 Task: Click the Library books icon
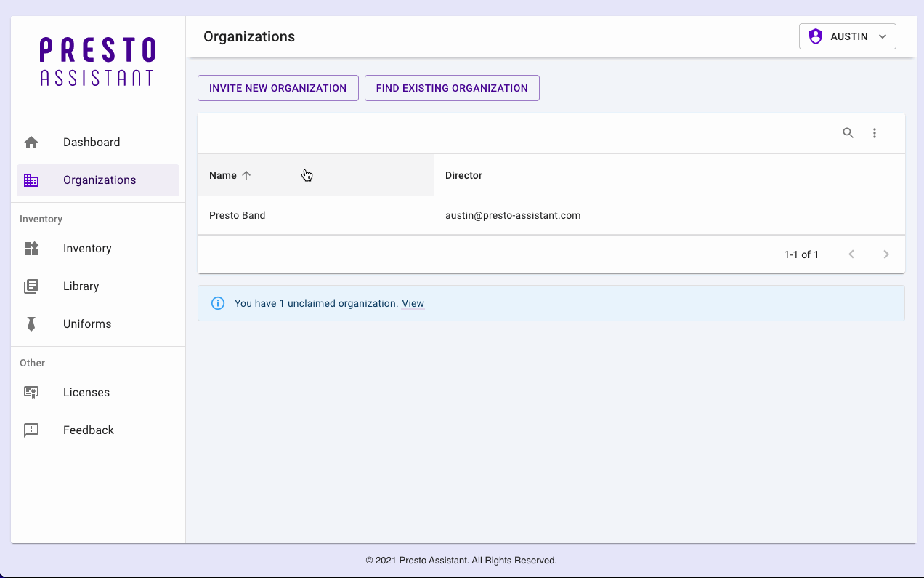[31, 286]
